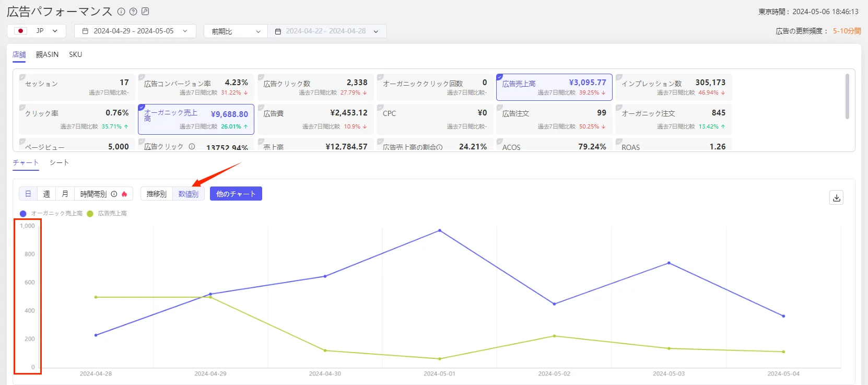Click green up arrow on クリック率 card
This screenshot has height=385, width=868.
pos(126,126)
